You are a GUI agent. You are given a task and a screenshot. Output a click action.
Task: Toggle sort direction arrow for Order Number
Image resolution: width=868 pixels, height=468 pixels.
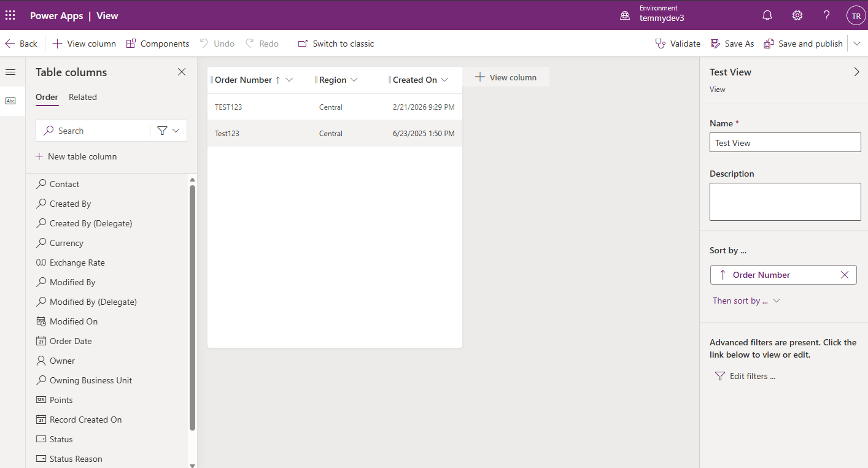723,275
